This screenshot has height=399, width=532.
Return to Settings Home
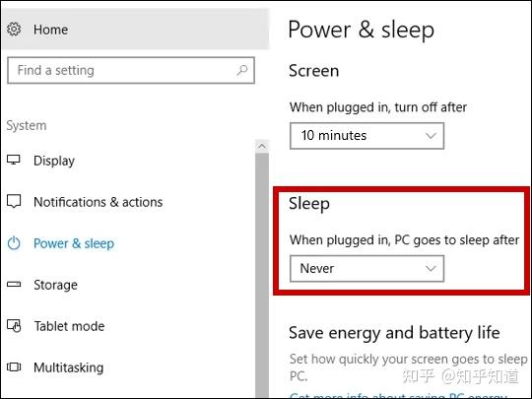(x=50, y=30)
